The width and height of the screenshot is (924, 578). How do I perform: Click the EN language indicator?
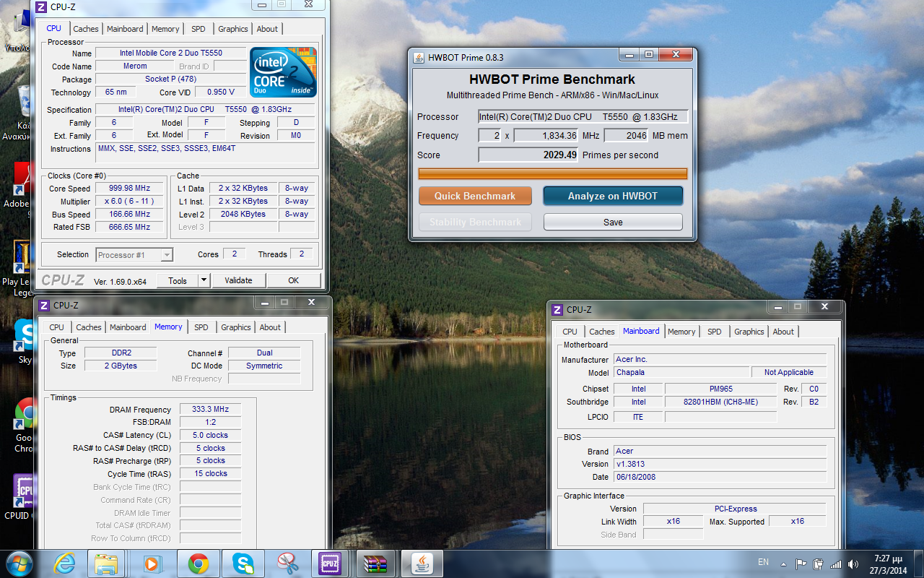point(763,562)
